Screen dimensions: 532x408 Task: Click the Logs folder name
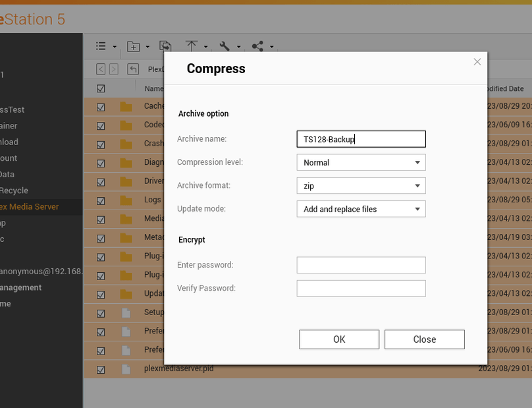click(152, 200)
